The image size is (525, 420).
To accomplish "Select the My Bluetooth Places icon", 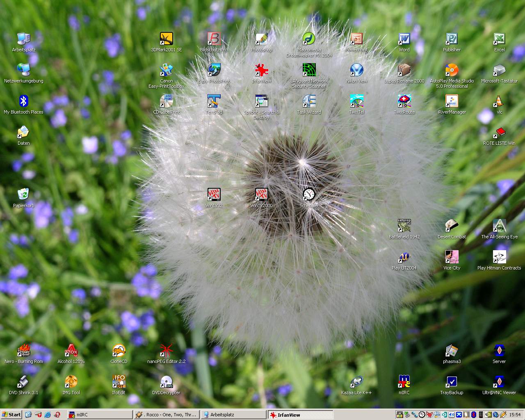I will (x=23, y=102).
